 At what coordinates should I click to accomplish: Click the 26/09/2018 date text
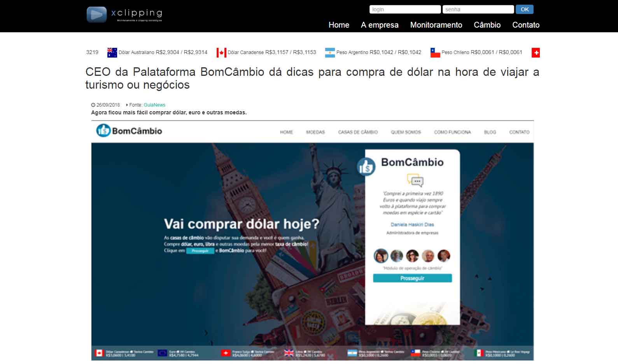(108, 105)
